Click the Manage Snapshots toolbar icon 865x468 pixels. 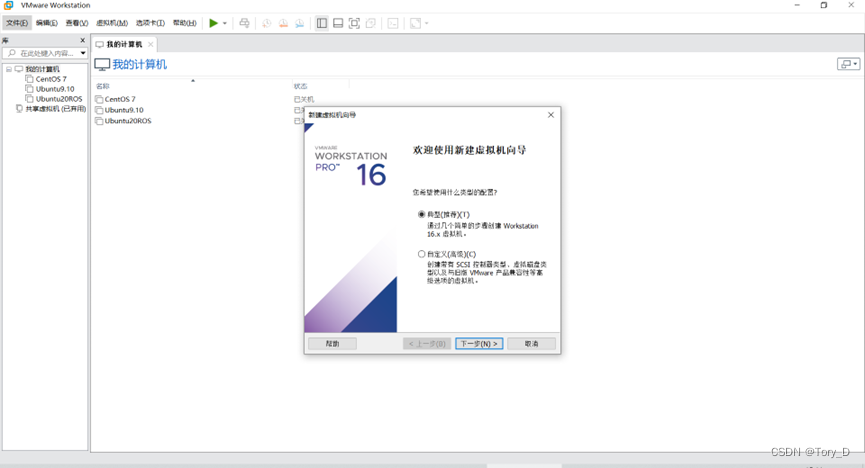[300, 23]
